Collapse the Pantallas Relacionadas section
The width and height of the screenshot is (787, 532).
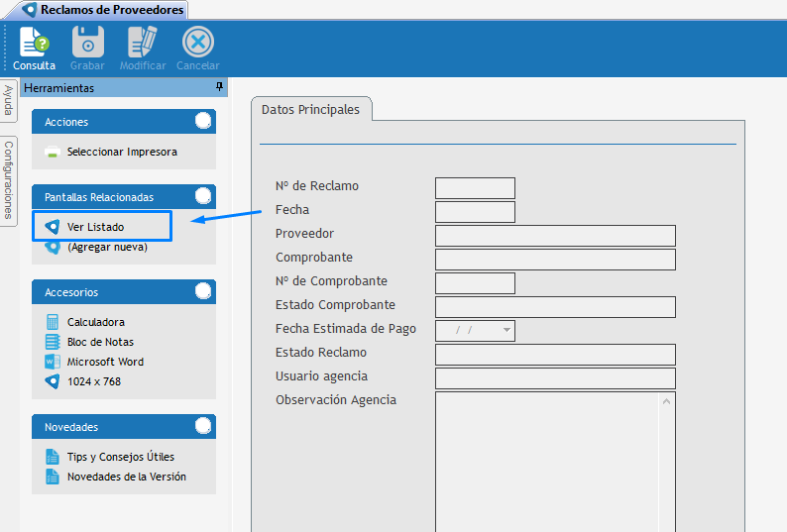click(x=203, y=196)
